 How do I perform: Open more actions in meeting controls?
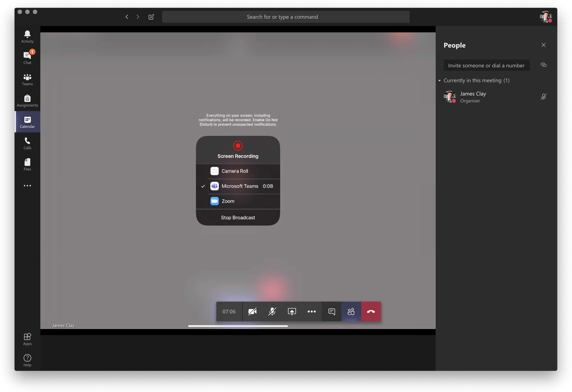point(311,311)
